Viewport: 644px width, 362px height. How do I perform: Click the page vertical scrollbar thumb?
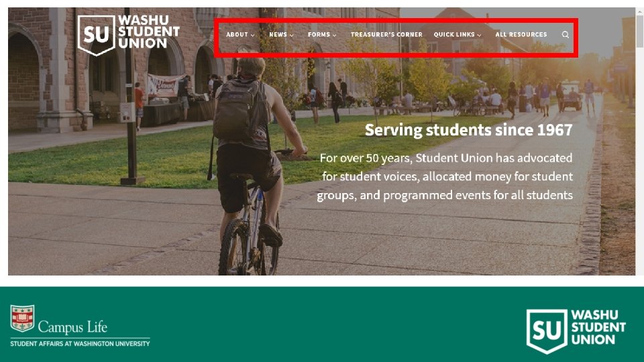639,30
